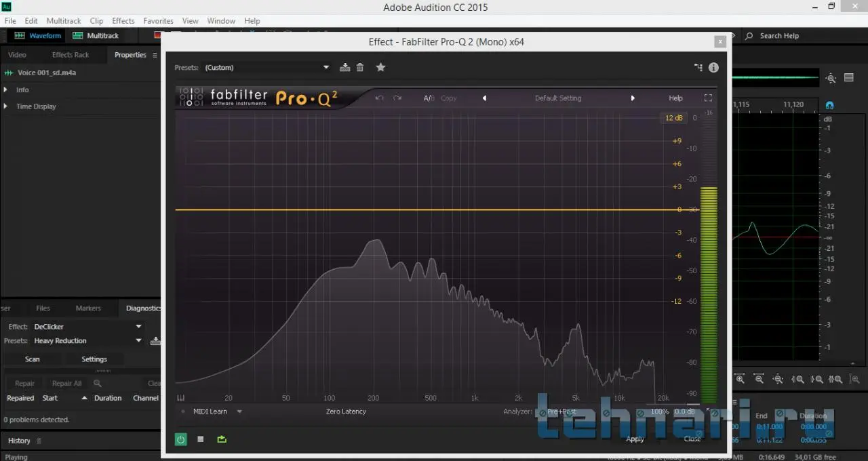The width and height of the screenshot is (868, 461).
Task: Zoom out amplitude in editor
Action: 759,380
